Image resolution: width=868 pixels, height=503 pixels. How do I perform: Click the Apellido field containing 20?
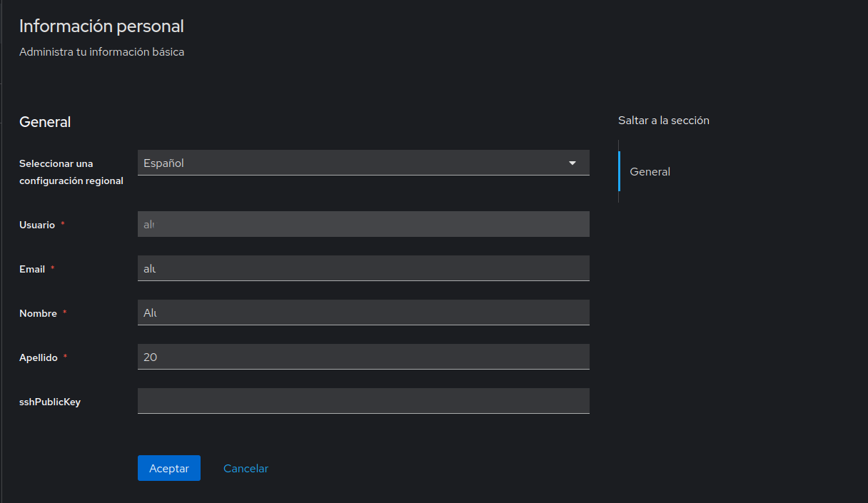[x=363, y=357]
